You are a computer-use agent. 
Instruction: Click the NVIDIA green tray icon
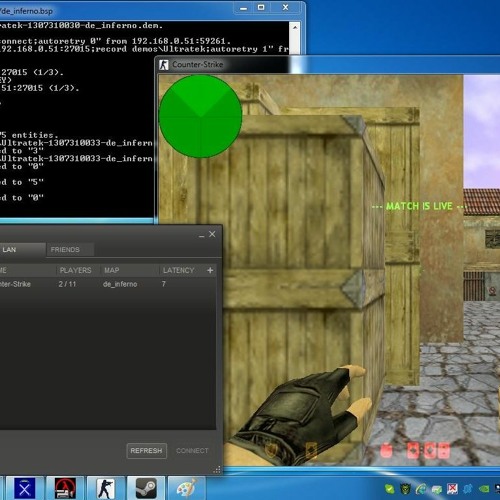pyautogui.click(x=484, y=489)
